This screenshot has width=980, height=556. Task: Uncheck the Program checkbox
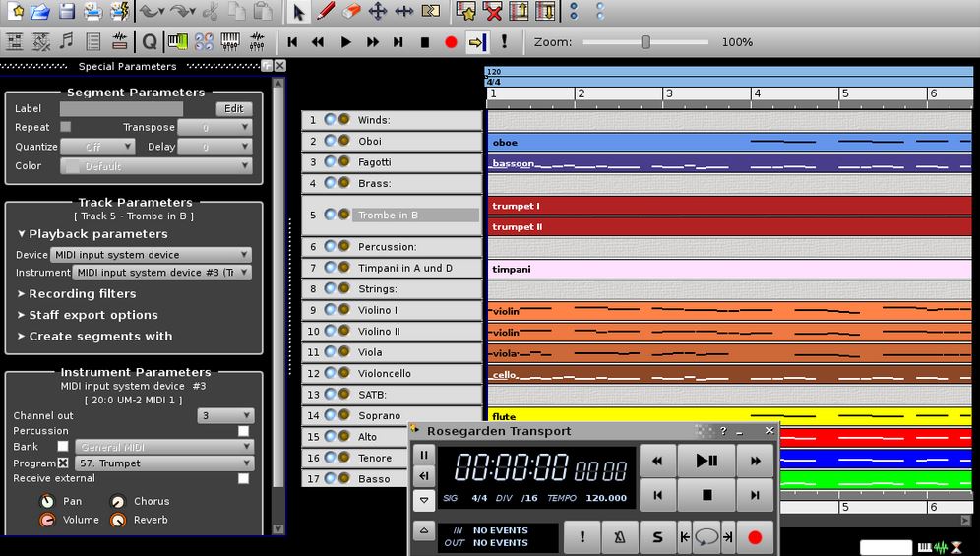click(x=63, y=463)
